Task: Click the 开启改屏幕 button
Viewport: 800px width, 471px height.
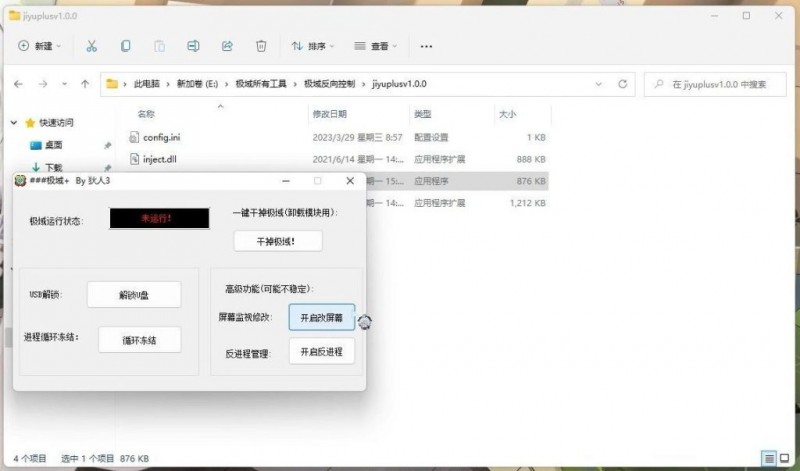Action: (x=321, y=317)
